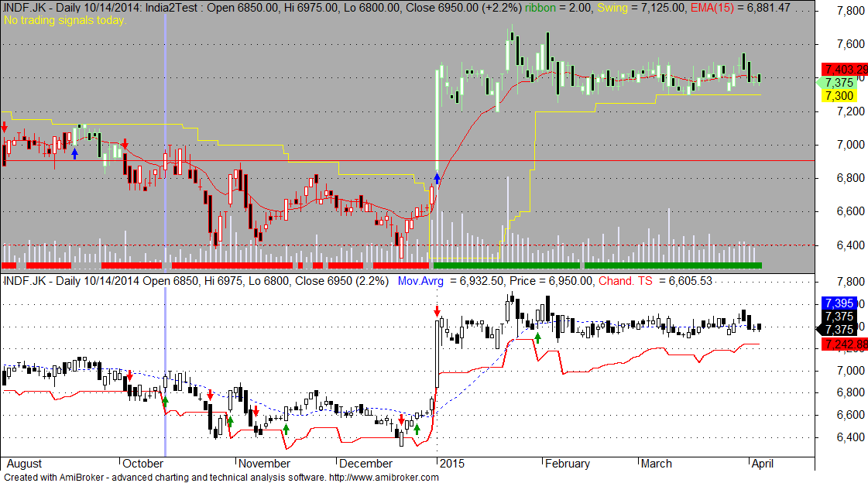Click the 7,200 axis label in upper pane

pyautogui.click(x=850, y=111)
